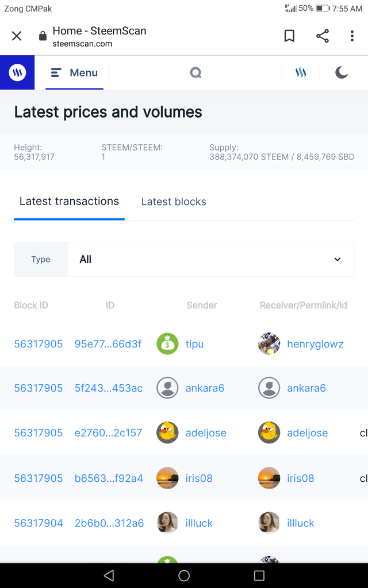Screen dimensions: 368x588
Task: Tap the browser share icon
Action: click(323, 36)
